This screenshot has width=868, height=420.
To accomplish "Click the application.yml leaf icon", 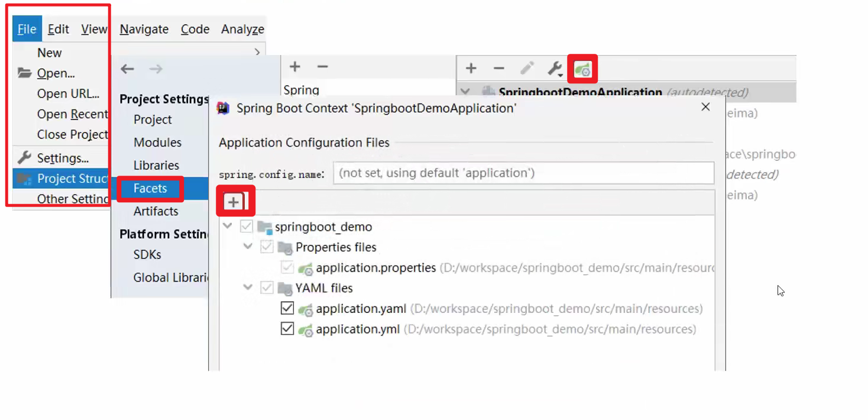I will 305,330.
